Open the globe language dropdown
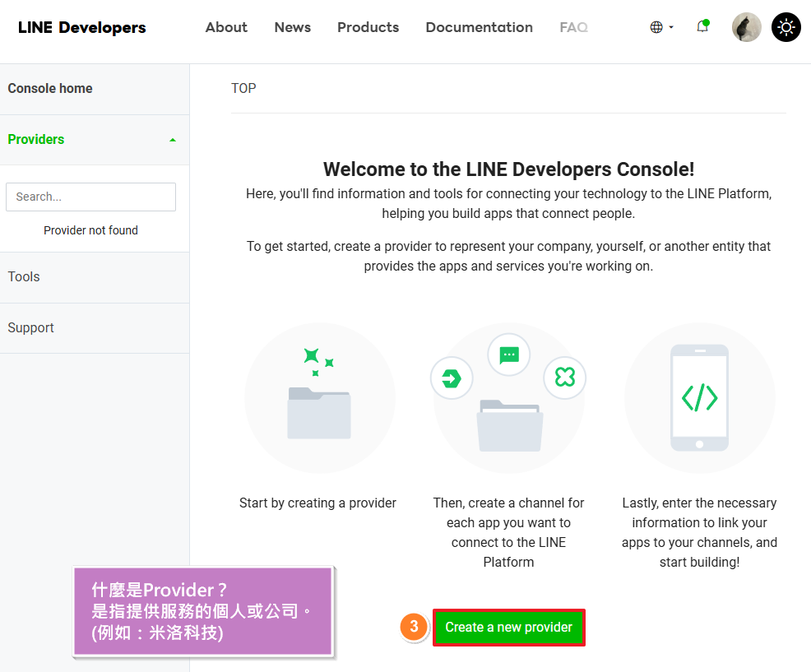811x672 pixels. pyautogui.click(x=661, y=27)
